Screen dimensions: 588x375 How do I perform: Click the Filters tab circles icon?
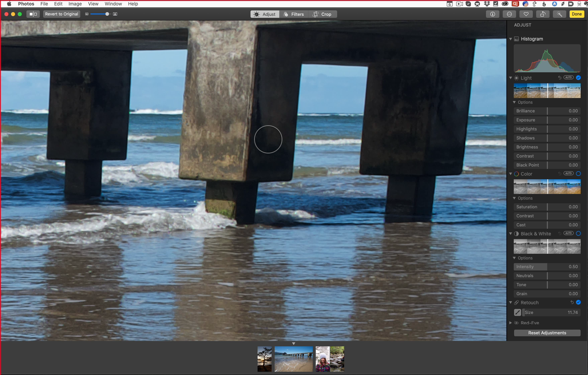(286, 14)
